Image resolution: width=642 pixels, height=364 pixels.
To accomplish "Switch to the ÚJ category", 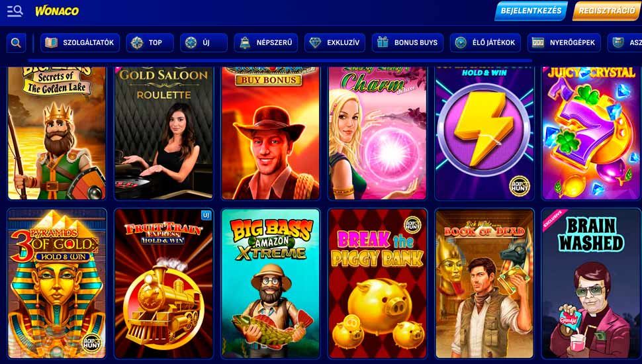I will (203, 42).
